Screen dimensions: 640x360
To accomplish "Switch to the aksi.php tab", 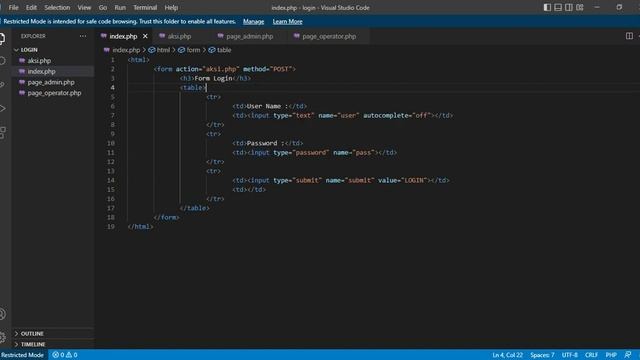I will point(181,36).
